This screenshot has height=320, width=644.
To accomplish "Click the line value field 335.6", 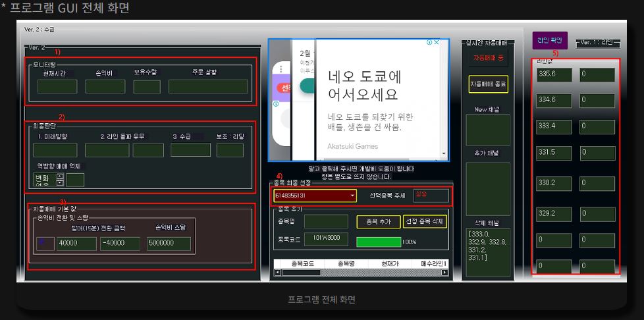I will [x=554, y=75].
